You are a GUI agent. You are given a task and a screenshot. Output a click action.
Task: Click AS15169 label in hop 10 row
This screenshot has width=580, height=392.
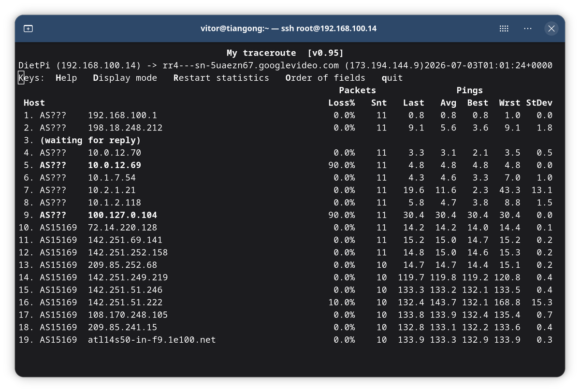pos(58,228)
